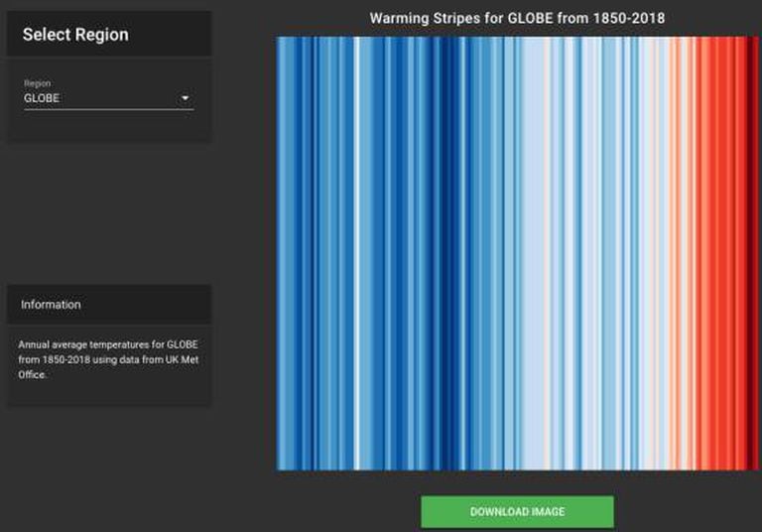
Task: Click the empty dark area below Region selector
Action: click(108, 213)
